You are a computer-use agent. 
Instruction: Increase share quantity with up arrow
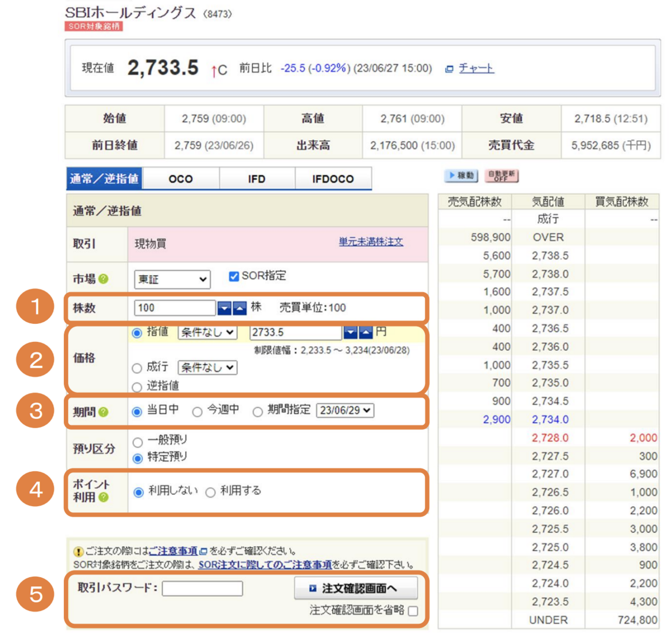click(239, 308)
